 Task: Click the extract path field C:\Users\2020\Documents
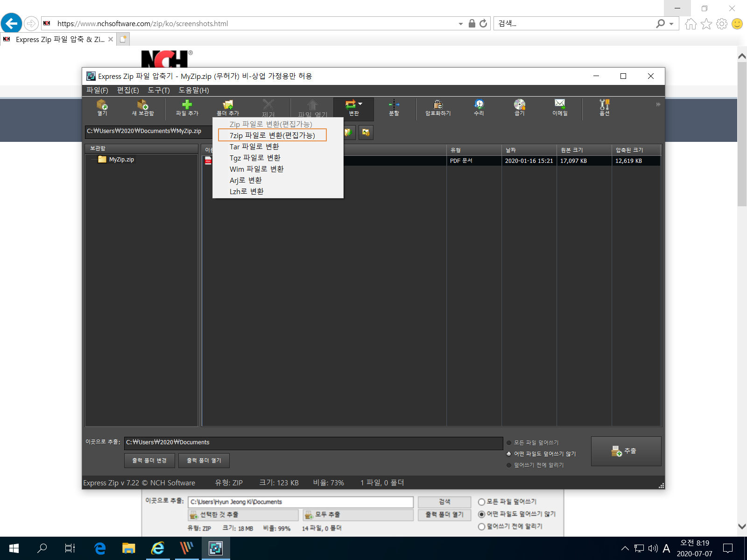(313, 442)
